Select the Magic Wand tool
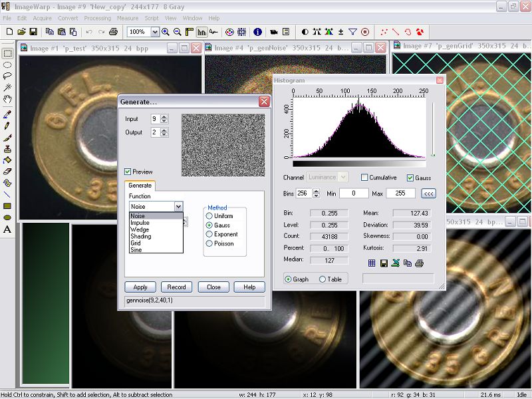 (x=7, y=88)
